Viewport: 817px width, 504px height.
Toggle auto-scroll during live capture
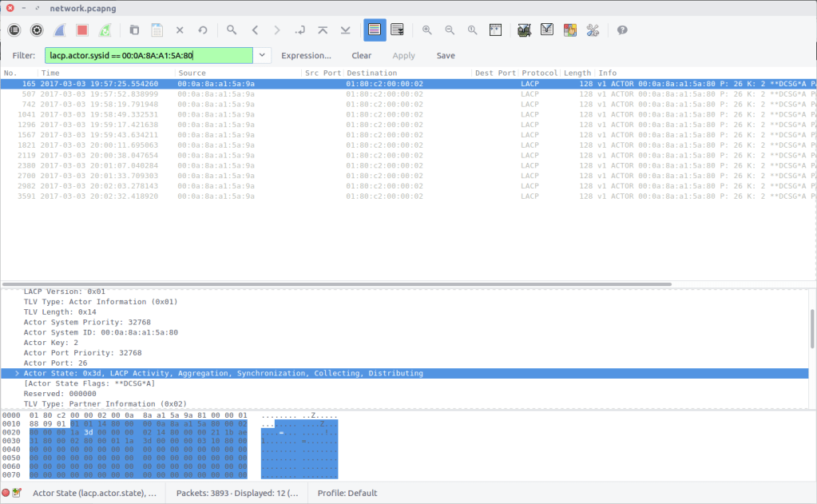pyautogui.click(x=397, y=30)
